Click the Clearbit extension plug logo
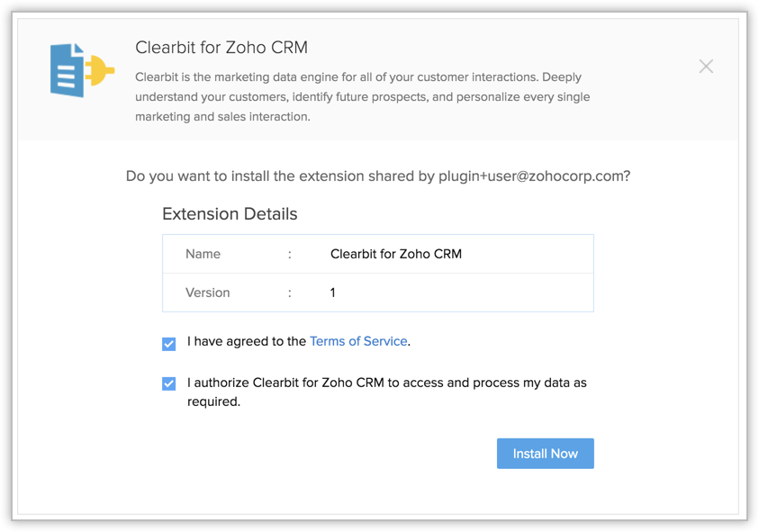 click(x=82, y=69)
